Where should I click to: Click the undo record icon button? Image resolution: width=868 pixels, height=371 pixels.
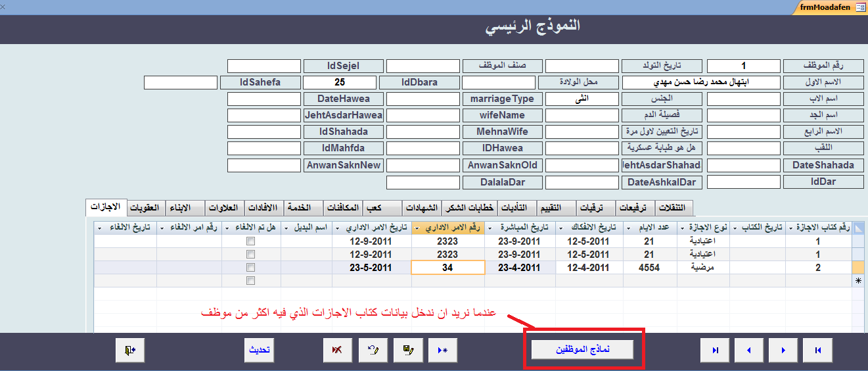tap(373, 351)
